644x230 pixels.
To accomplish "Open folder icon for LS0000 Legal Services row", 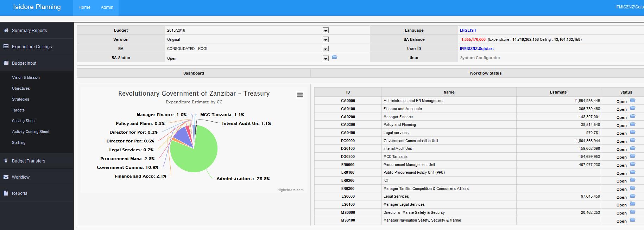I will coord(632,196).
